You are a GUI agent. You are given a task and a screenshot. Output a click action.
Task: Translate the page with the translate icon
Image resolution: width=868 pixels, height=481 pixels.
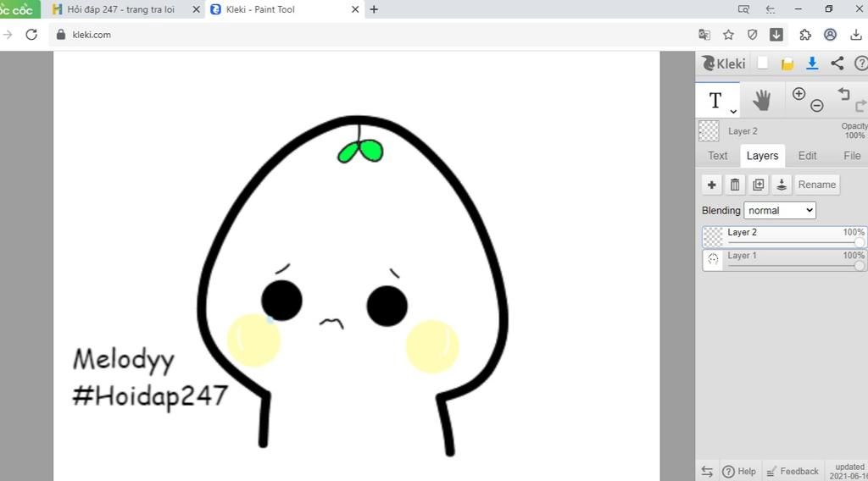tap(704, 35)
